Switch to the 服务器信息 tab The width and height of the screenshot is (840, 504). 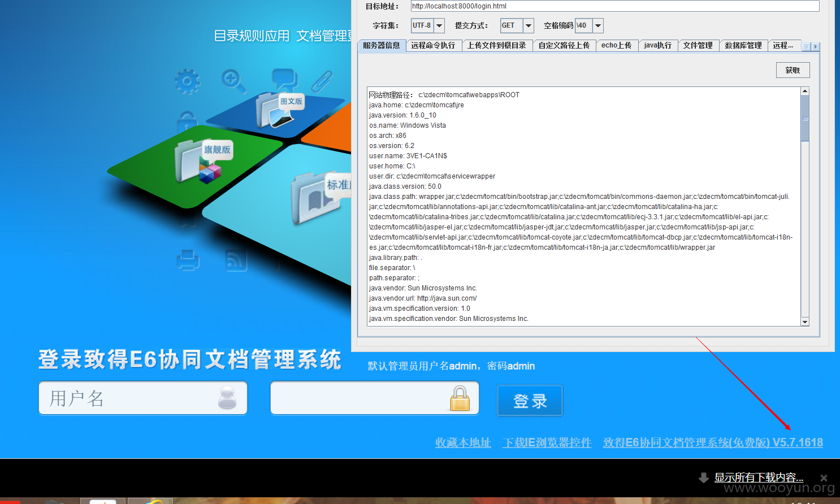382,45
